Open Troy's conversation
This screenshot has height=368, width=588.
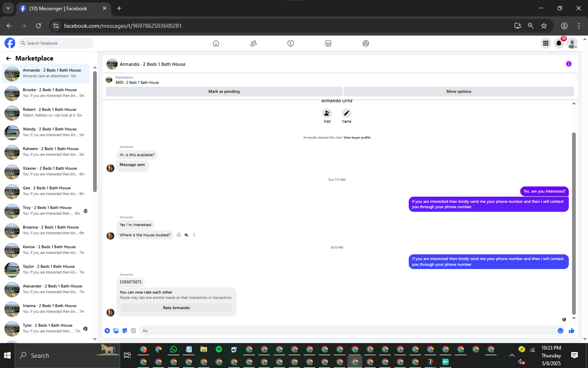point(46,211)
